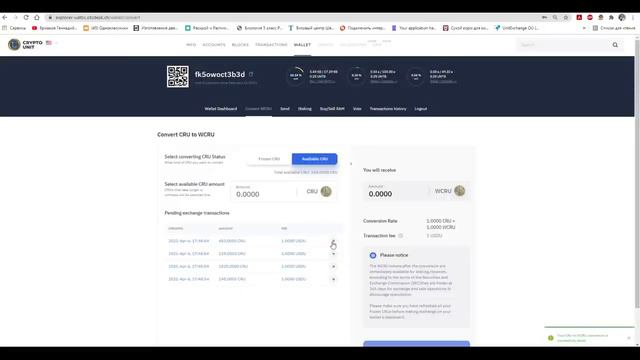Click the red Adblock extension icon

coord(590,18)
